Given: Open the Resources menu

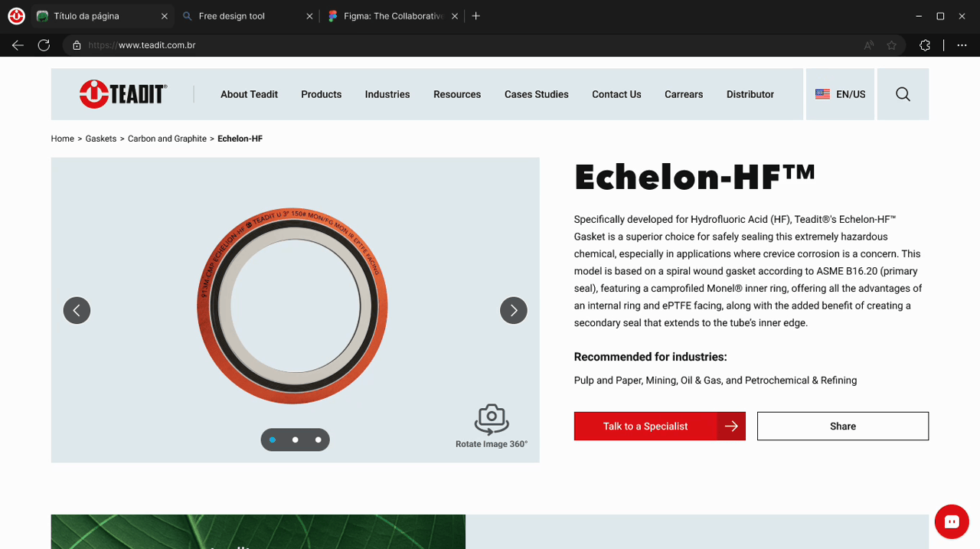Looking at the screenshot, I should pos(457,94).
